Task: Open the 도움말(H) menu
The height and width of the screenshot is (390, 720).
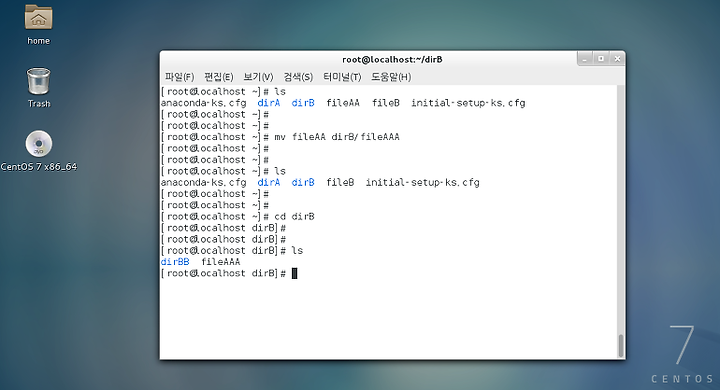Action: click(x=391, y=77)
